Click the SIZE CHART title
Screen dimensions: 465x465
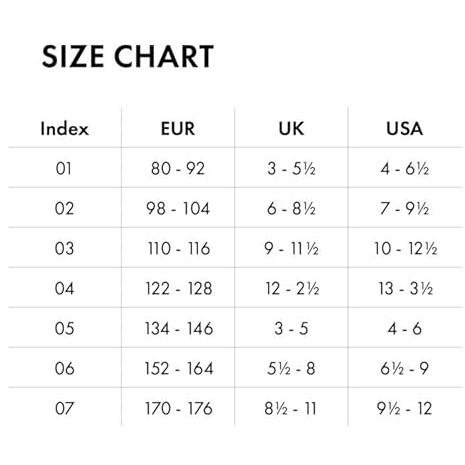[128, 56]
